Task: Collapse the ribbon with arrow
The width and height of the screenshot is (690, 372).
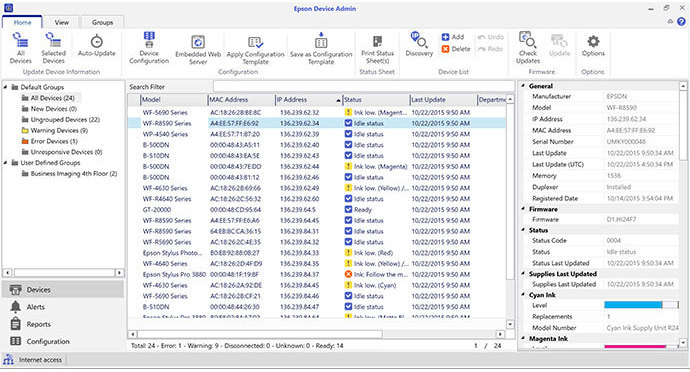Action: pos(670,21)
